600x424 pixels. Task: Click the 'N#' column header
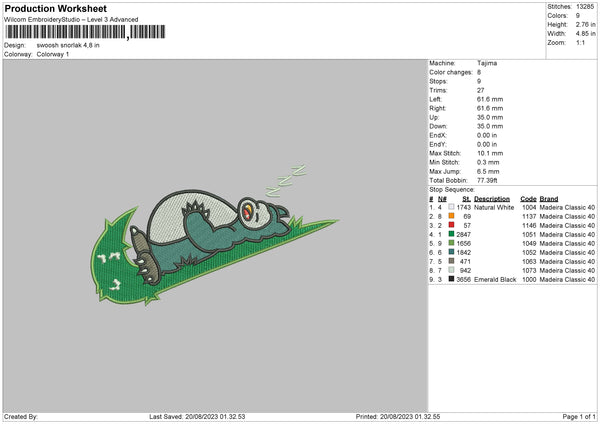[x=442, y=199]
